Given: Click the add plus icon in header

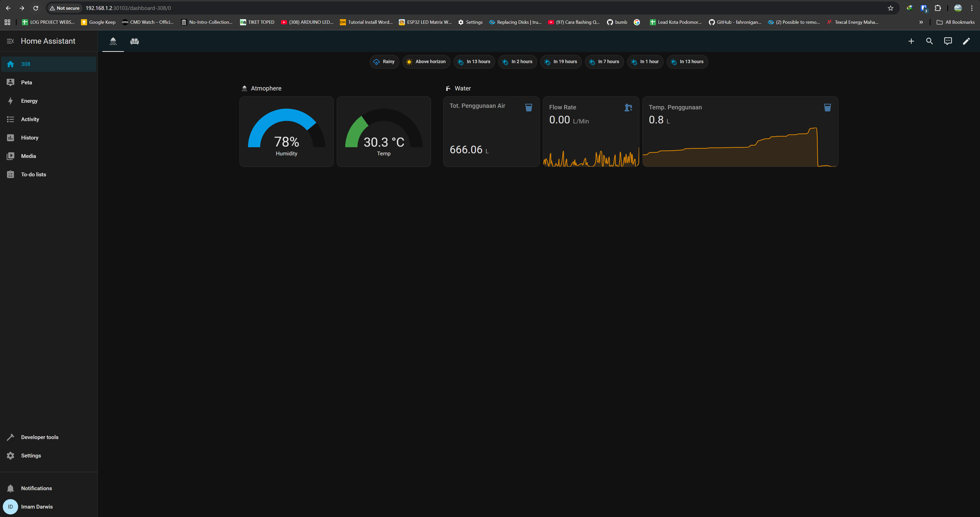Looking at the screenshot, I should 911,41.
